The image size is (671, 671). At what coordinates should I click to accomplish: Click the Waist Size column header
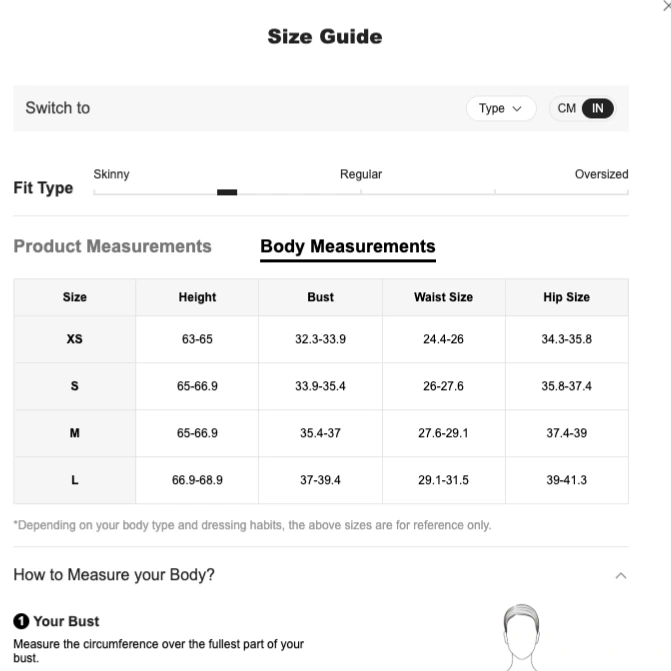click(443, 297)
